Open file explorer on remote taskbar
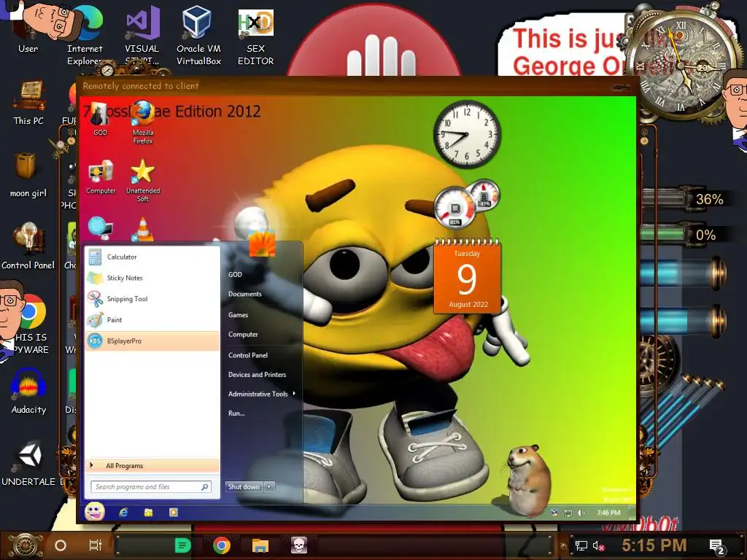This screenshot has width=747, height=560. click(x=148, y=513)
